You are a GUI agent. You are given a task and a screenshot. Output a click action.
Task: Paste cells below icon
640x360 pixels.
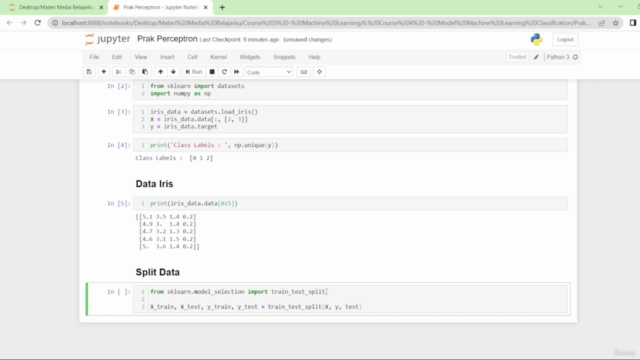click(145, 72)
